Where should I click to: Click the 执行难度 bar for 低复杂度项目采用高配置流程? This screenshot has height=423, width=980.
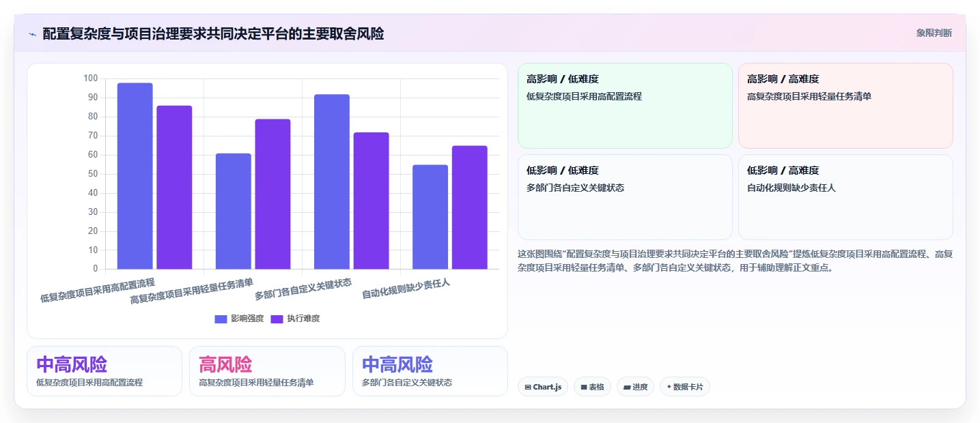click(x=174, y=188)
